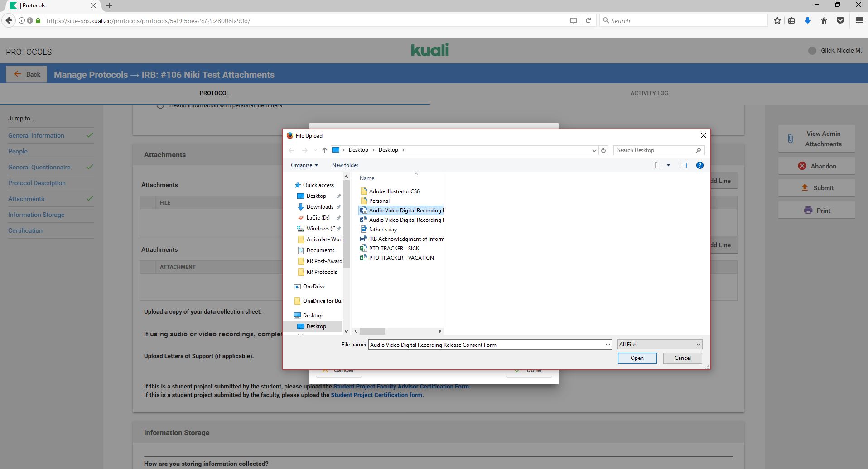Click Cancel in File Upload dialog
The image size is (868, 469).
pyautogui.click(x=682, y=358)
